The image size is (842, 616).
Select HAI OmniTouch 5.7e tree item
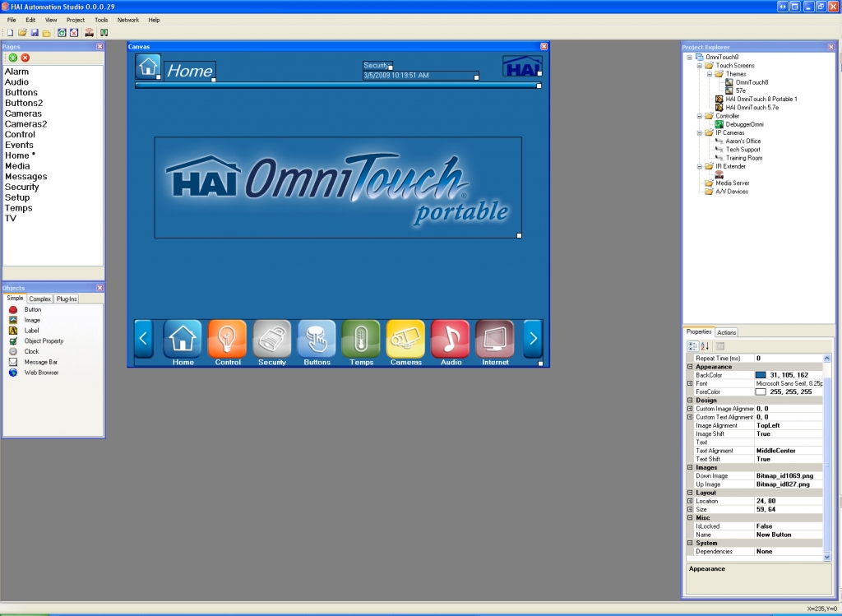click(752, 108)
